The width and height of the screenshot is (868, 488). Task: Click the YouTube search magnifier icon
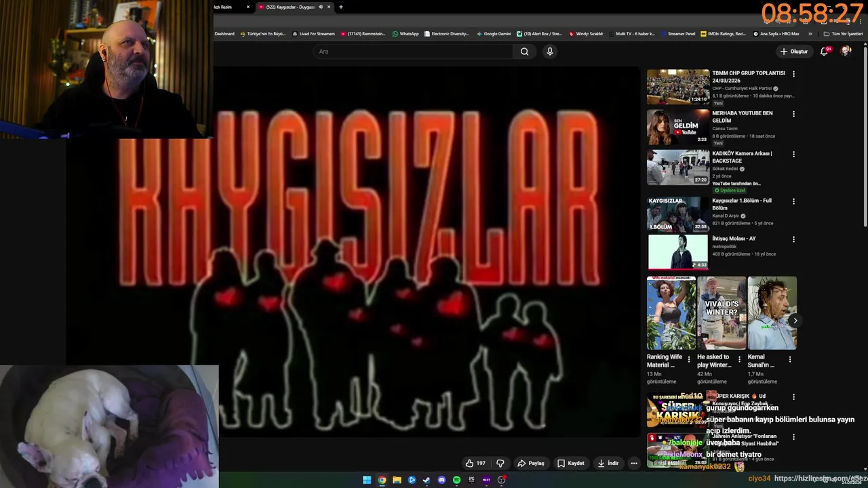(x=524, y=52)
